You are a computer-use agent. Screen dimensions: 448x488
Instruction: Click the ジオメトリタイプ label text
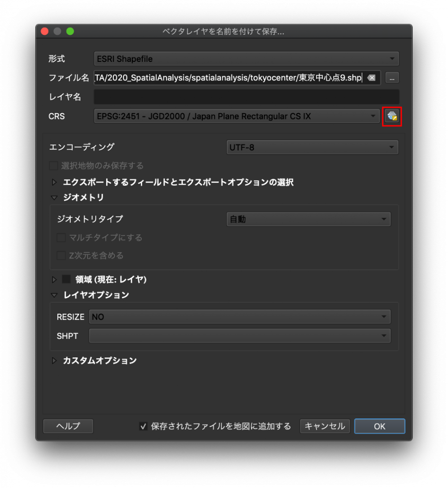[x=90, y=219]
